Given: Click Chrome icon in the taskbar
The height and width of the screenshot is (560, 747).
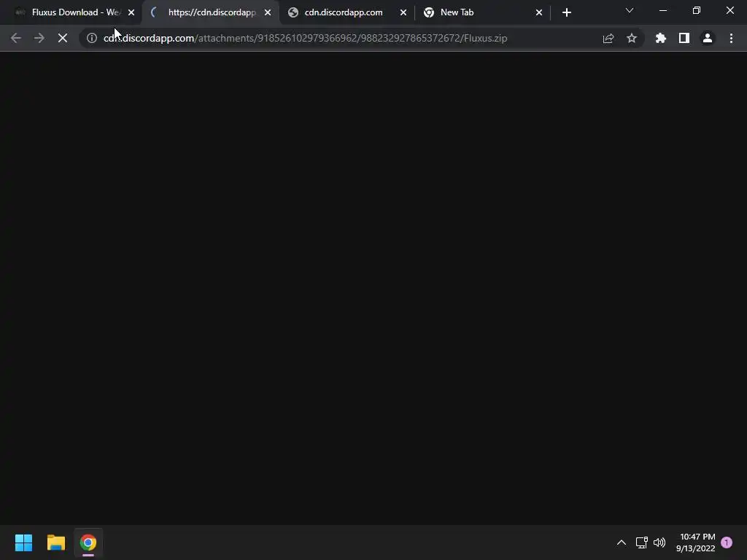Looking at the screenshot, I should 88,542.
